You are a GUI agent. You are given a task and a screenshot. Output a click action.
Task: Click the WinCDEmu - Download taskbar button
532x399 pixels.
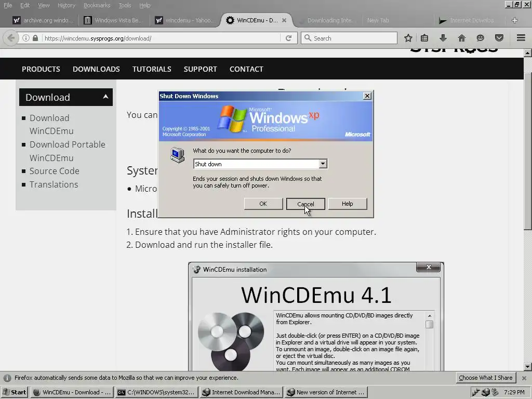tap(72, 392)
